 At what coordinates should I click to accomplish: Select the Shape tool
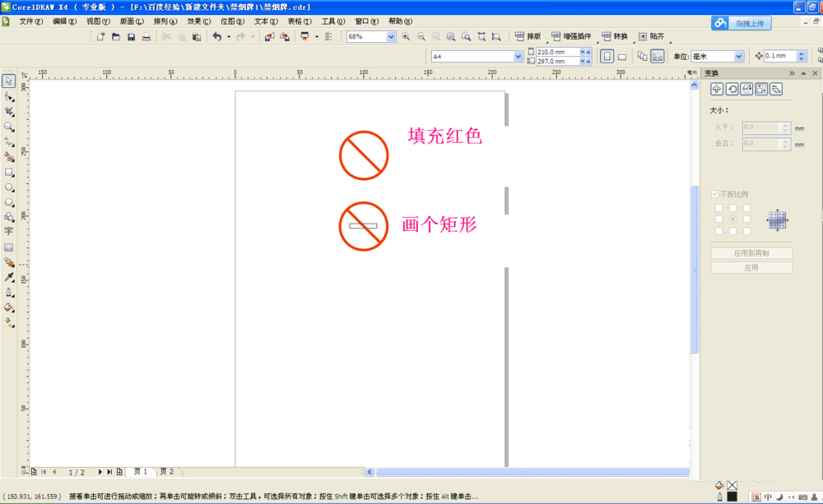click(x=10, y=97)
